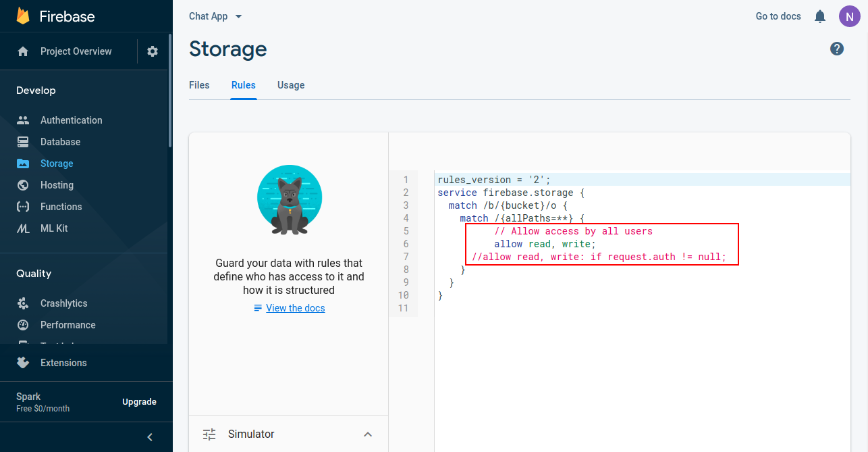Select the Rules tab
The width and height of the screenshot is (868, 452).
(x=244, y=85)
